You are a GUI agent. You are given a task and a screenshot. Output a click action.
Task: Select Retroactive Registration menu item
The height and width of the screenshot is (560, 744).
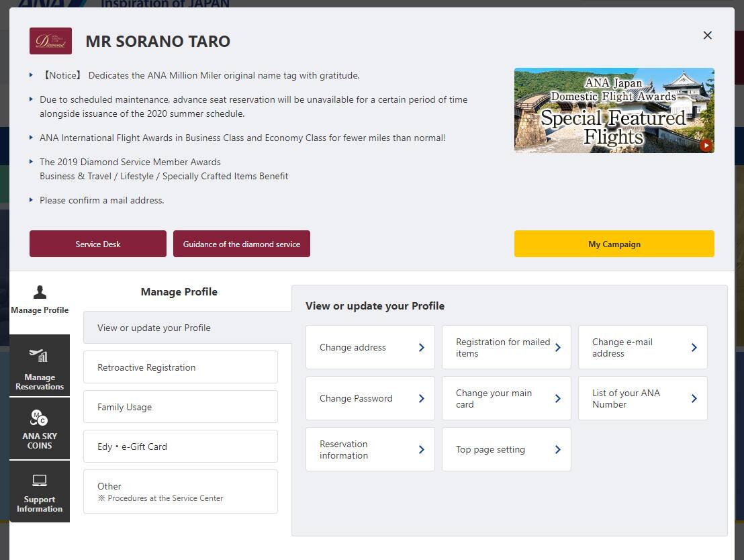pos(181,367)
